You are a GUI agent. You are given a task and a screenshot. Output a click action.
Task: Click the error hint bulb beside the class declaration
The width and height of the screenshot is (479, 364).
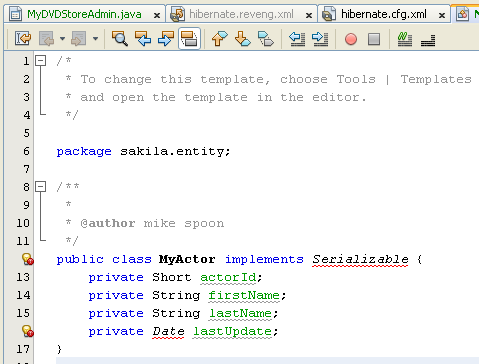[x=27, y=259]
